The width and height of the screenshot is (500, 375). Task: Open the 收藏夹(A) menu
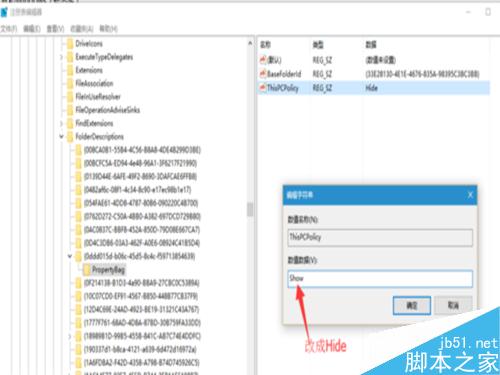[x=82, y=29]
